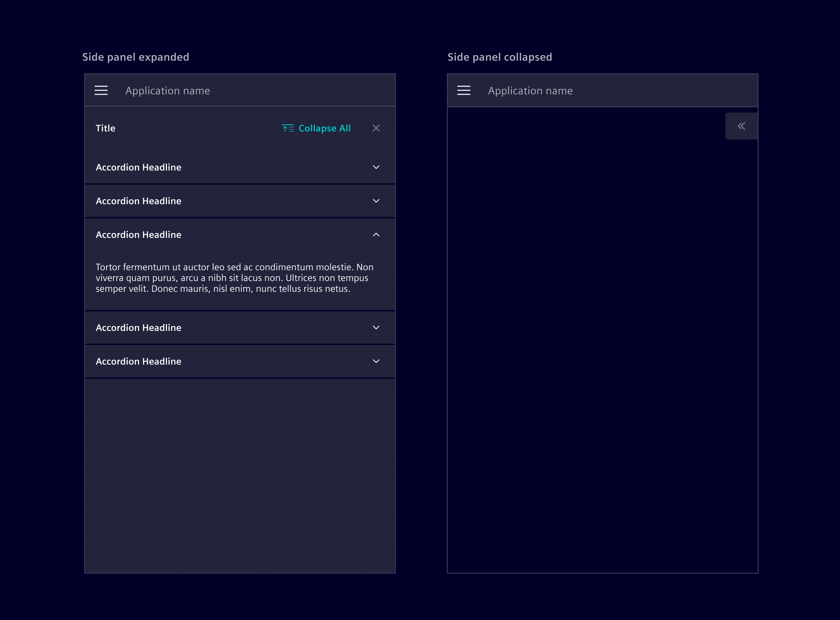Image resolution: width=840 pixels, height=620 pixels.
Task: Close the side panel with X icon
Action: point(376,128)
